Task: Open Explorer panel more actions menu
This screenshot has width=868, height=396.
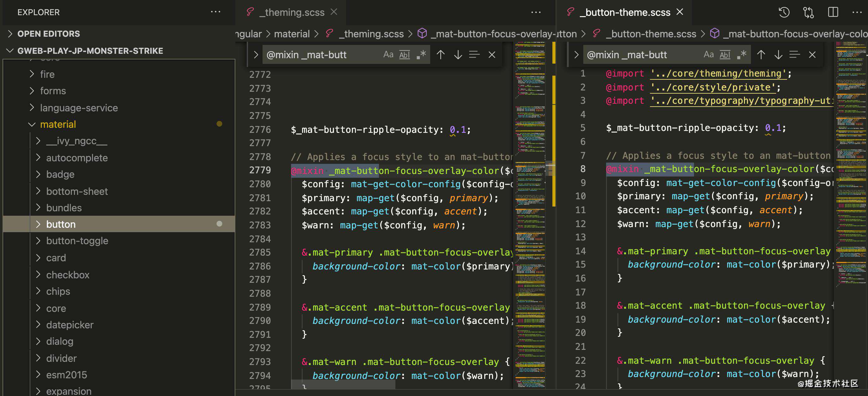Action: point(215,12)
